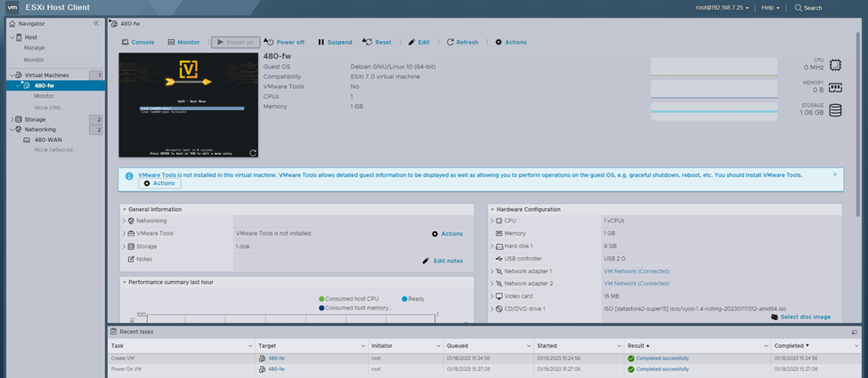Select Manage under Host
This screenshot has width=868, height=378.
(x=35, y=48)
